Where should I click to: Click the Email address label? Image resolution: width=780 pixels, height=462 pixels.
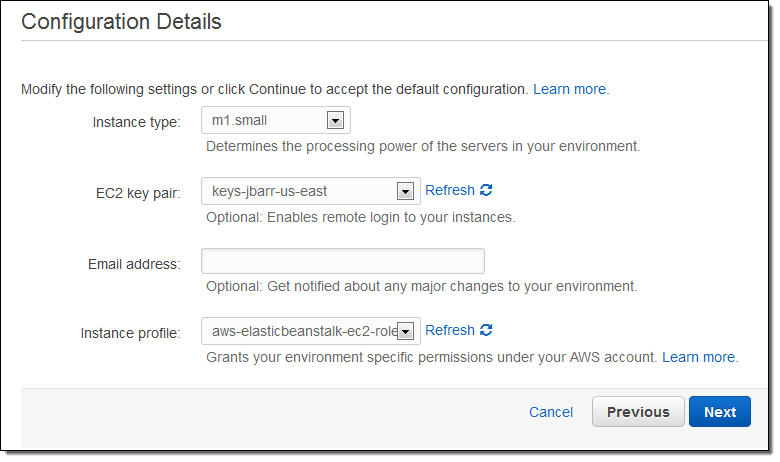[x=134, y=264]
